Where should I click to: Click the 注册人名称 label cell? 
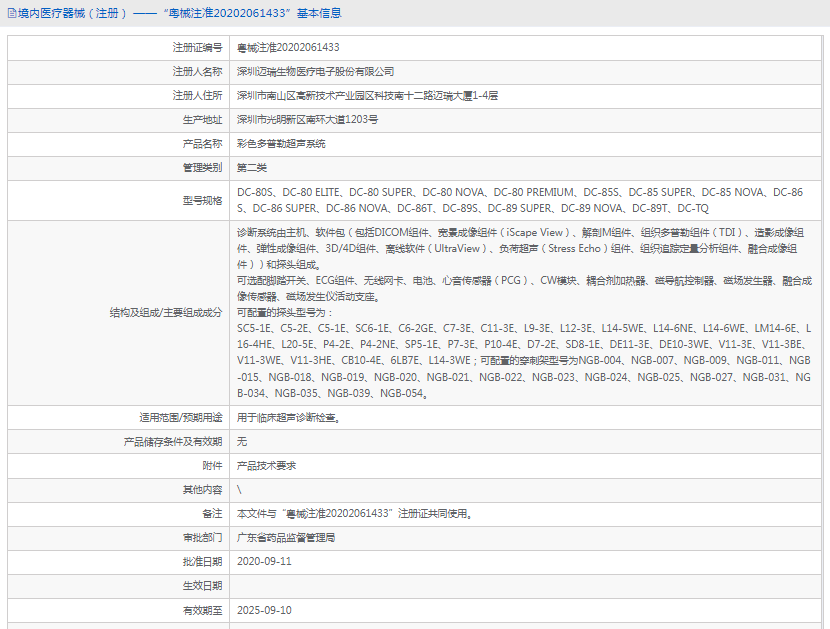(x=119, y=71)
